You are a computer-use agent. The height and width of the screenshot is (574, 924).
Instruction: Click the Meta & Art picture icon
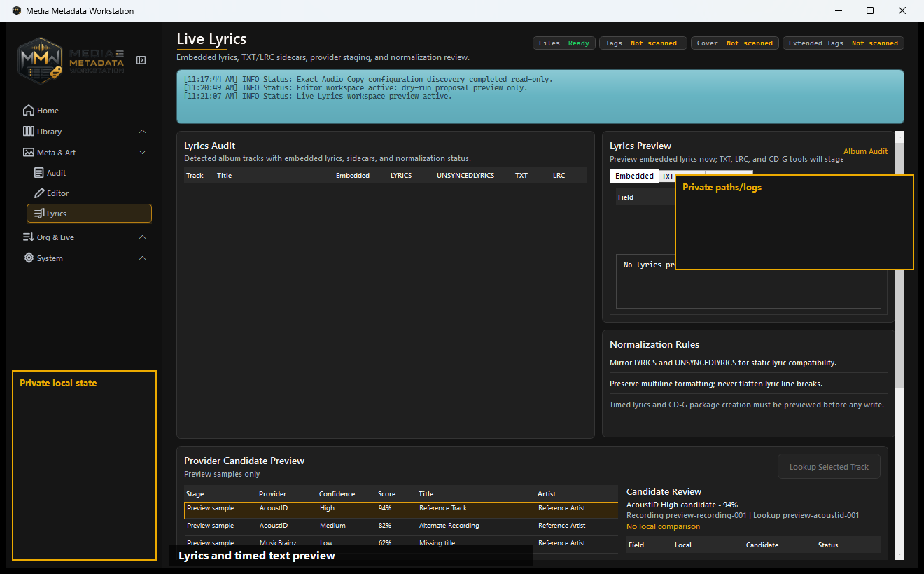click(29, 153)
